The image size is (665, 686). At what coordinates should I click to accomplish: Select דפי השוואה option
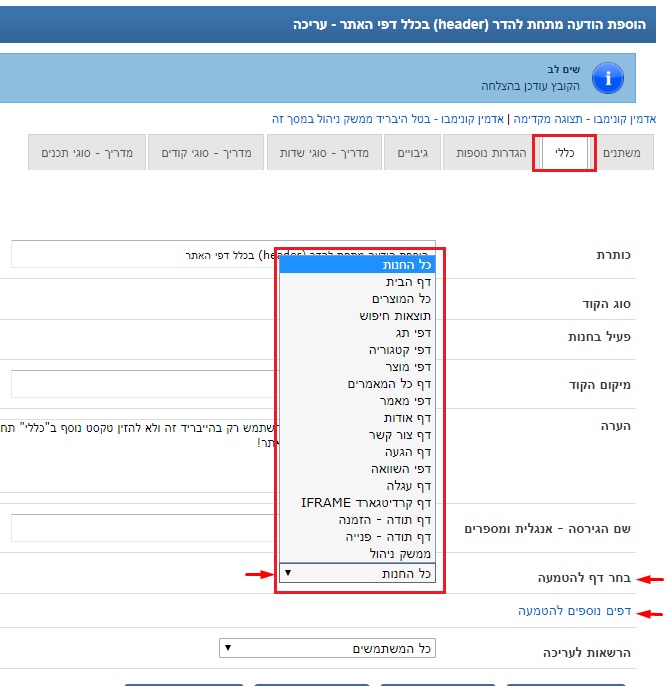click(357, 469)
